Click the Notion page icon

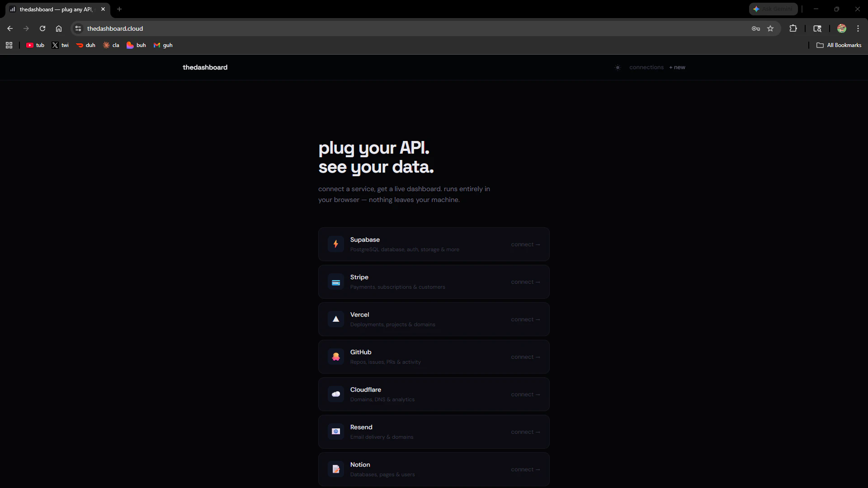point(336,469)
